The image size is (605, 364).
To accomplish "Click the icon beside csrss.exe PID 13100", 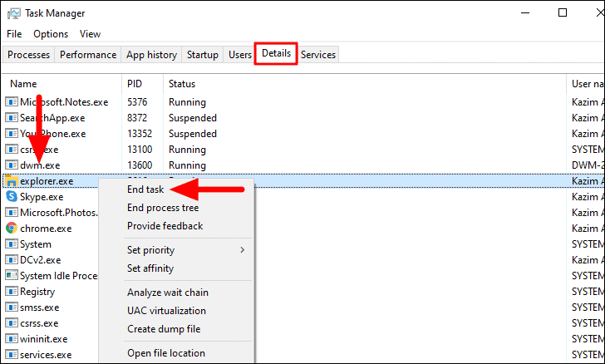I will 12,150.
